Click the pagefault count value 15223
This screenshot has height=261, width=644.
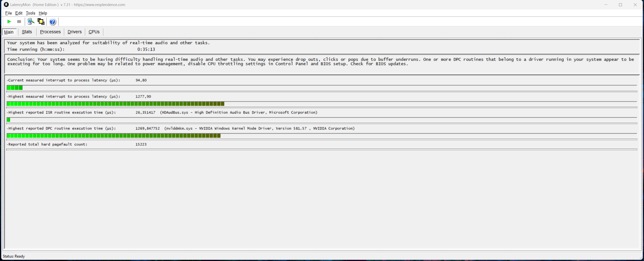(141, 144)
